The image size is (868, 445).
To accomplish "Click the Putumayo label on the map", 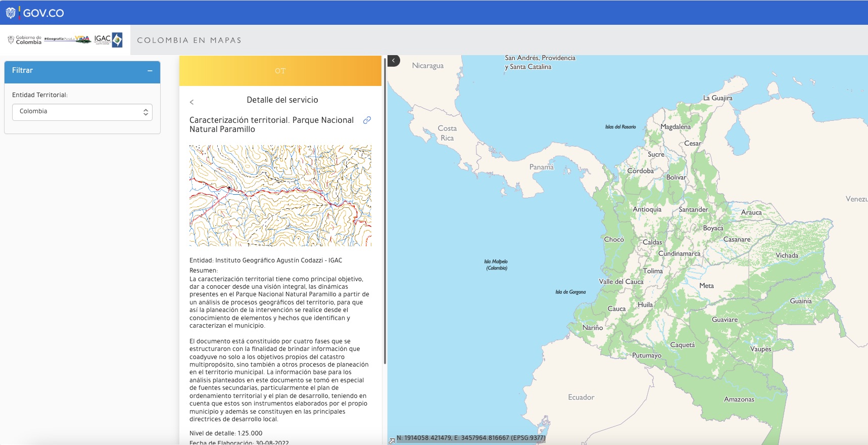I will pyautogui.click(x=647, y=355).
